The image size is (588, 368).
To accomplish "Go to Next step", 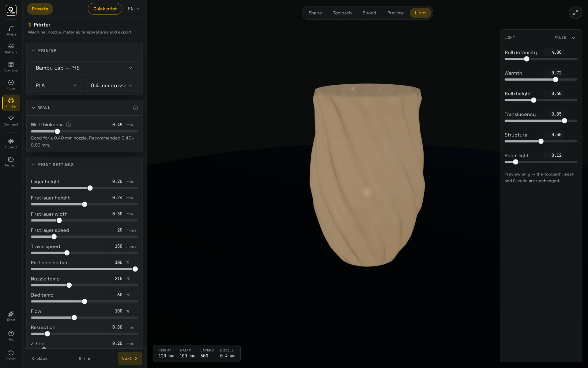I will click(x=130, y=358).
